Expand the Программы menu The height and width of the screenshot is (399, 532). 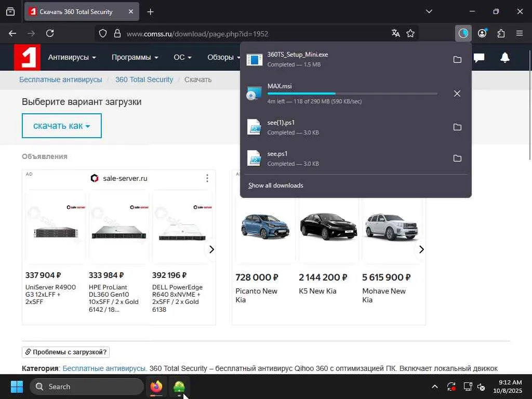coord(135,57)
